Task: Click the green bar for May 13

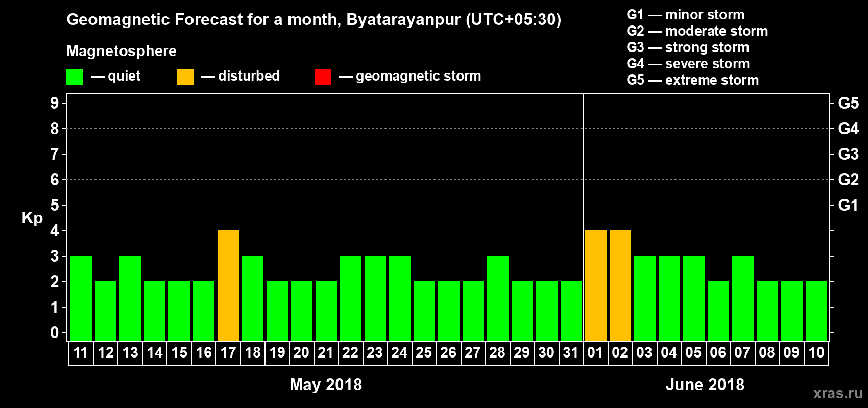Action: tap(130, 298)
